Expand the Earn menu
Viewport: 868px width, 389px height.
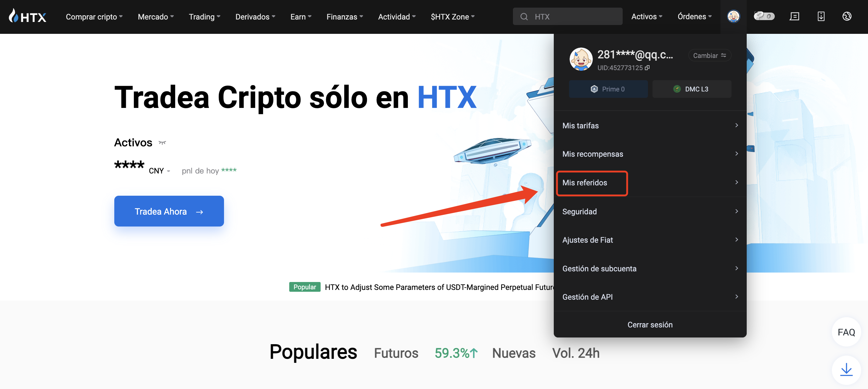(301, 16)
